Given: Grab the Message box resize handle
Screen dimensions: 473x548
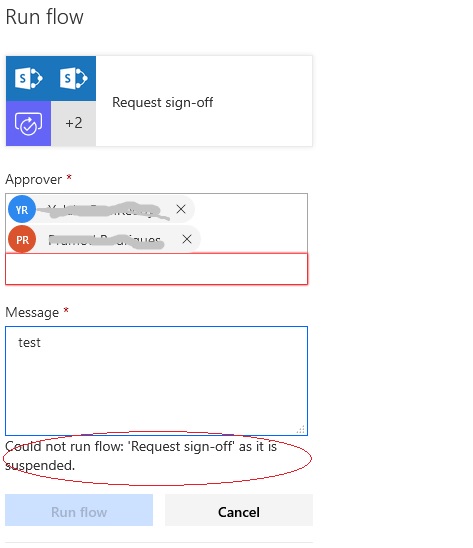Looking at the screenshot, I should 301,429.
